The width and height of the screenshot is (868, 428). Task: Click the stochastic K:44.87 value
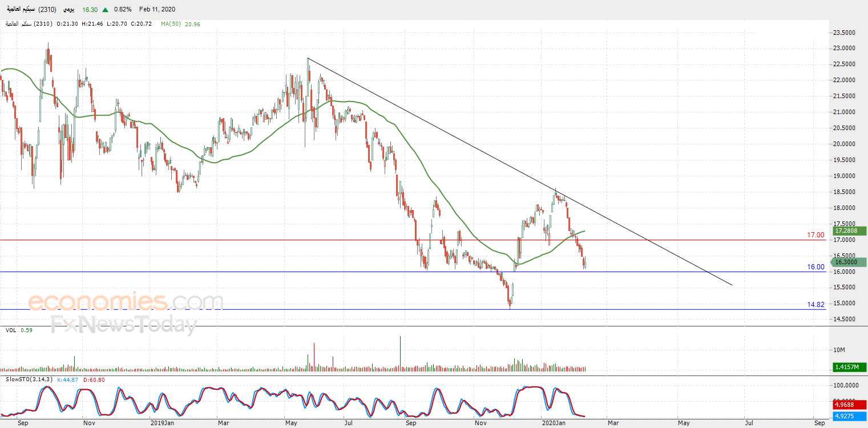pos(67,379)
